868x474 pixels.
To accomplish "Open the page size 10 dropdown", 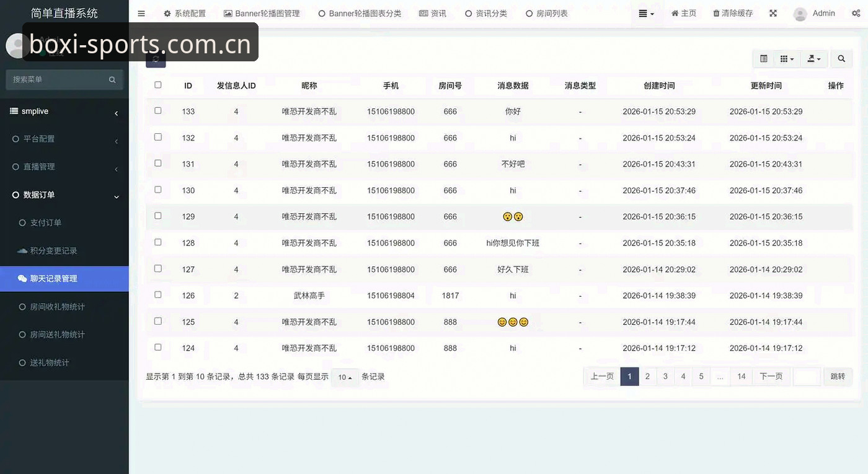I will tap(345, 377).
